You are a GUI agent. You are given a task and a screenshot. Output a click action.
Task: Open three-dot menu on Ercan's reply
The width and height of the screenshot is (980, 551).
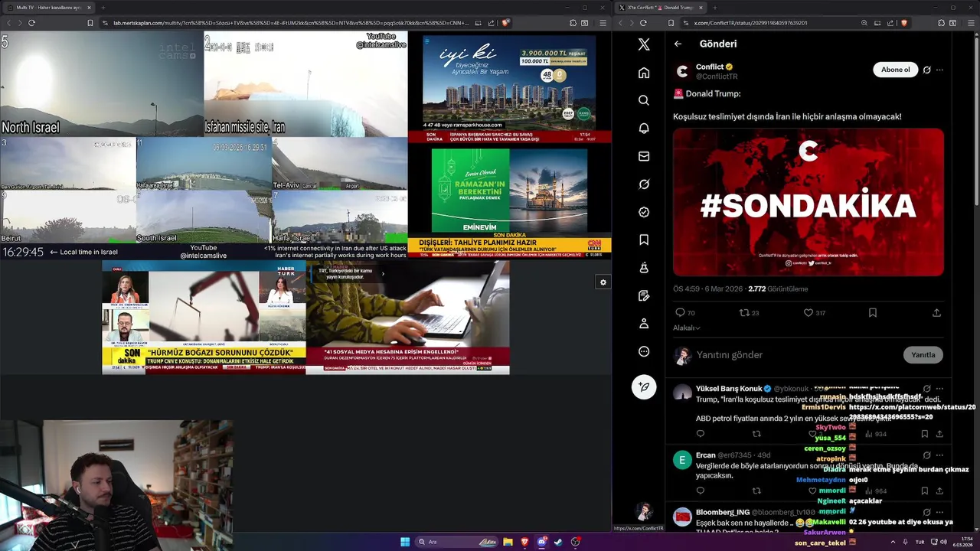pos(939,455)
